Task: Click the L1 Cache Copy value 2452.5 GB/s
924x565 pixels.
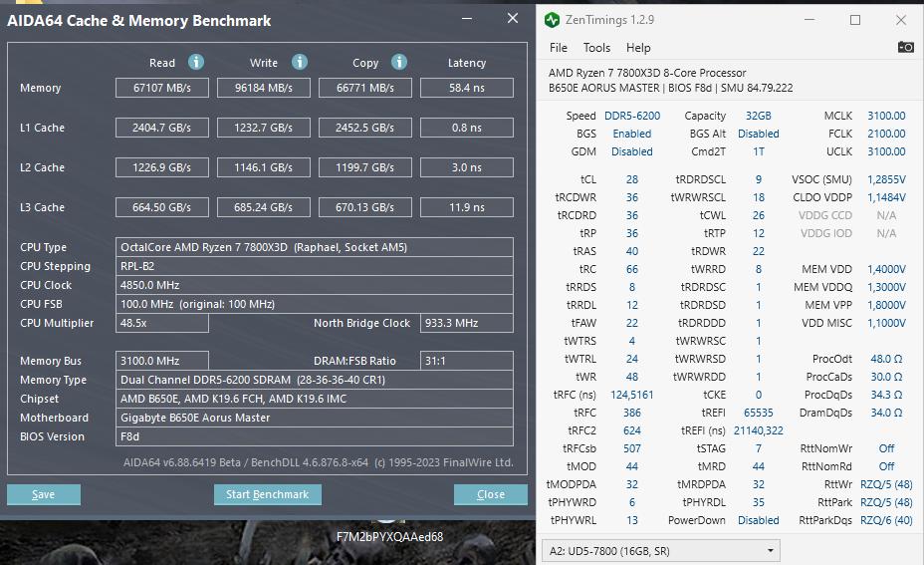Action: pos(364,128)
